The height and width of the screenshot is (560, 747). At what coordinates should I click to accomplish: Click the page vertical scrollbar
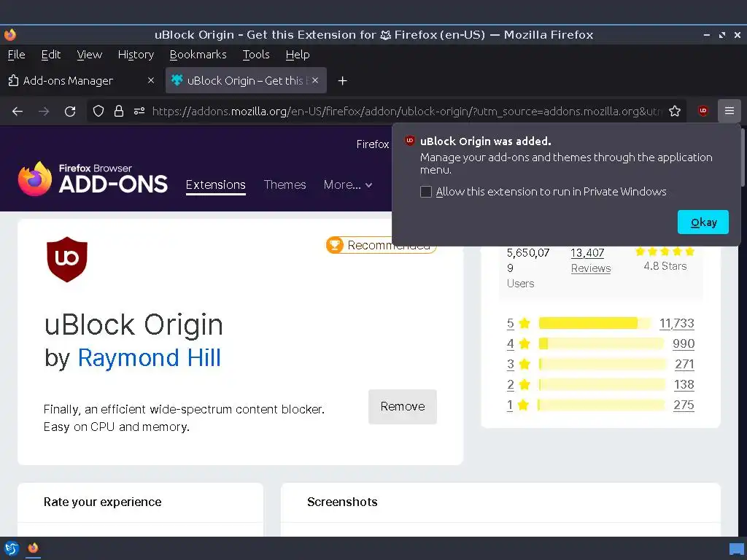click(x=743, y=157)
